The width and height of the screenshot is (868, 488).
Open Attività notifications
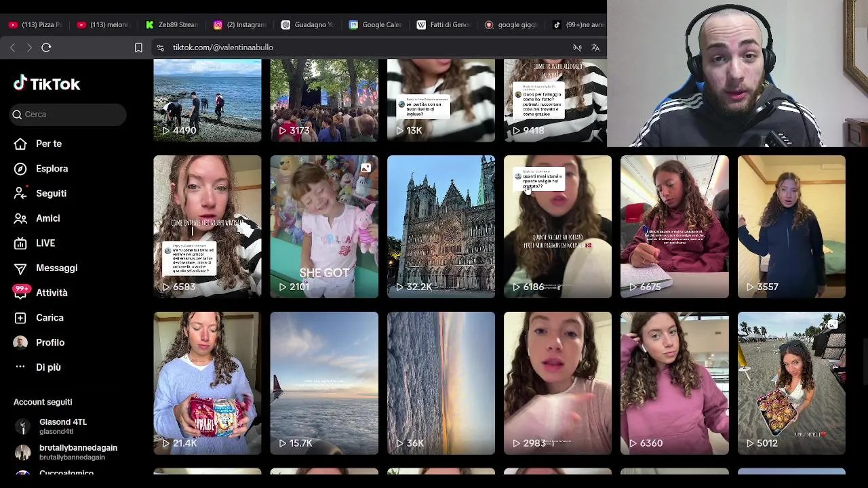pos(52,293)
